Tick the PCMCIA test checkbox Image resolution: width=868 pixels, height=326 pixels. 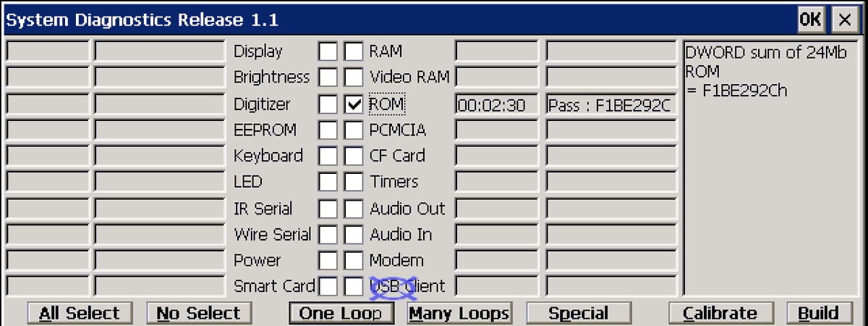(x=354, y=130)
